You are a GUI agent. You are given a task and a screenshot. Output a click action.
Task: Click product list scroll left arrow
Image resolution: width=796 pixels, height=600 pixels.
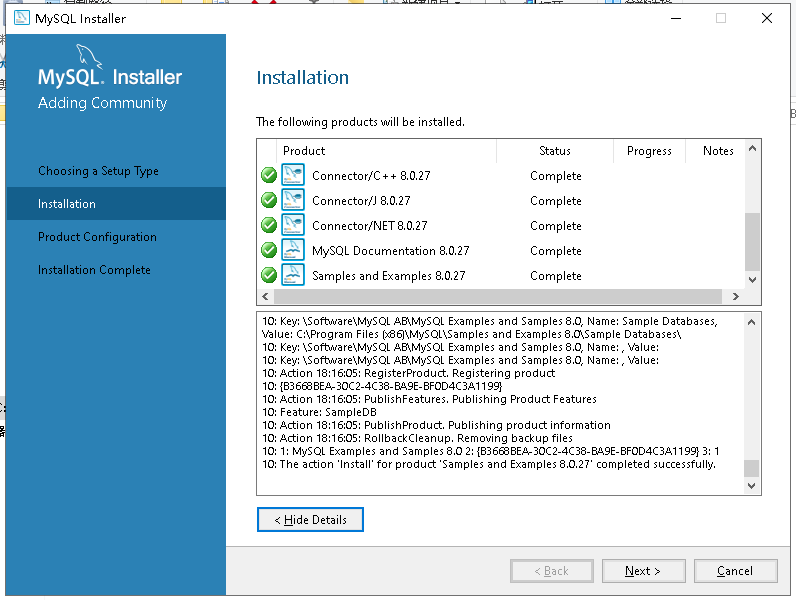pyautogui.click(x=265, y=296)
